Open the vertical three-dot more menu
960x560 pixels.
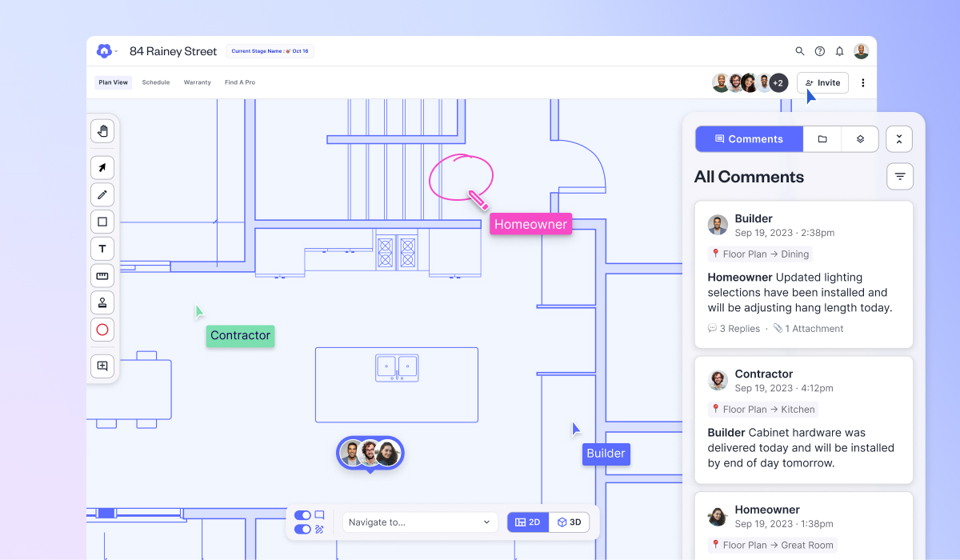[x=862, y=82]
